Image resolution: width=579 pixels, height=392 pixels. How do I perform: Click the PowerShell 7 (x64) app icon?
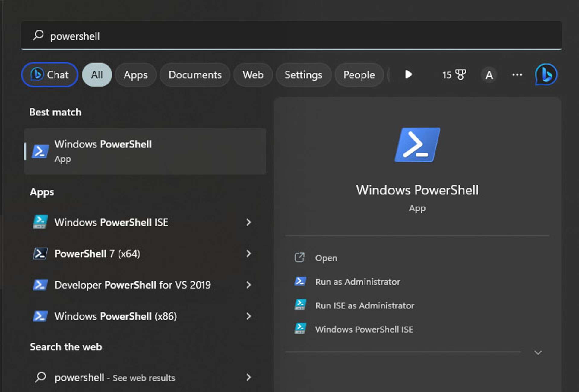(x=40, y=254)
